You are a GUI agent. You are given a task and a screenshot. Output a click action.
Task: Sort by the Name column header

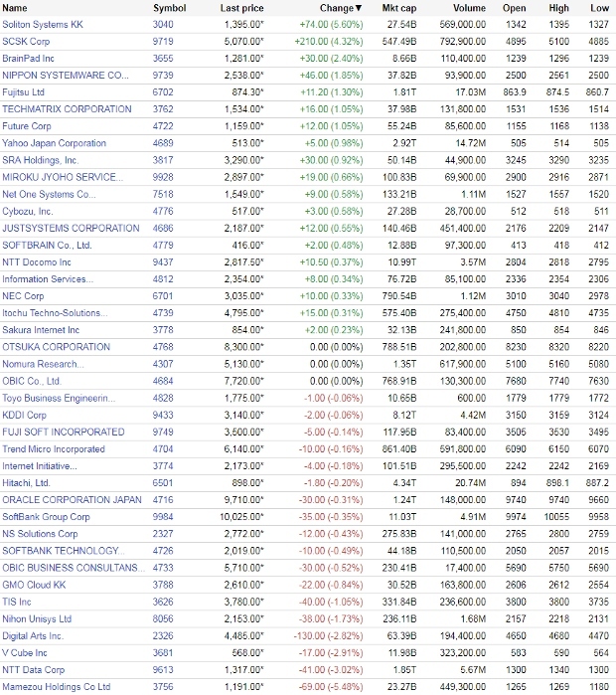[15, 8]
